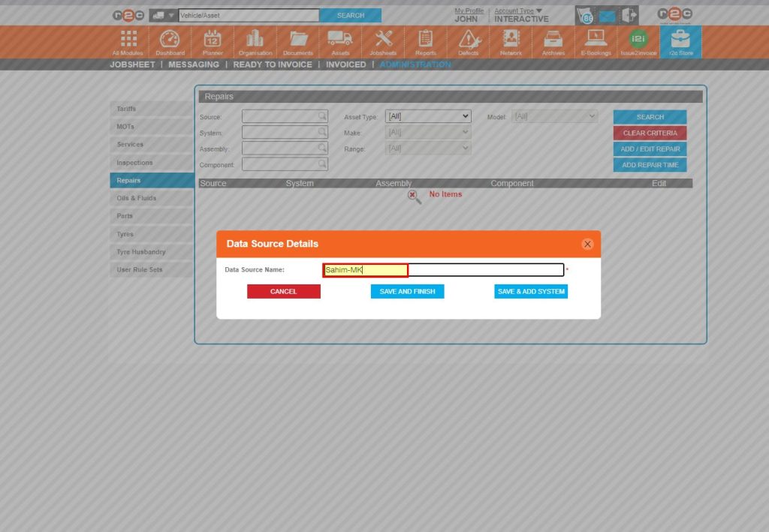The height and width of the screenshot is (532, 769).
Task: Click the notifications flag icon with badge
Action: (586, 16)
